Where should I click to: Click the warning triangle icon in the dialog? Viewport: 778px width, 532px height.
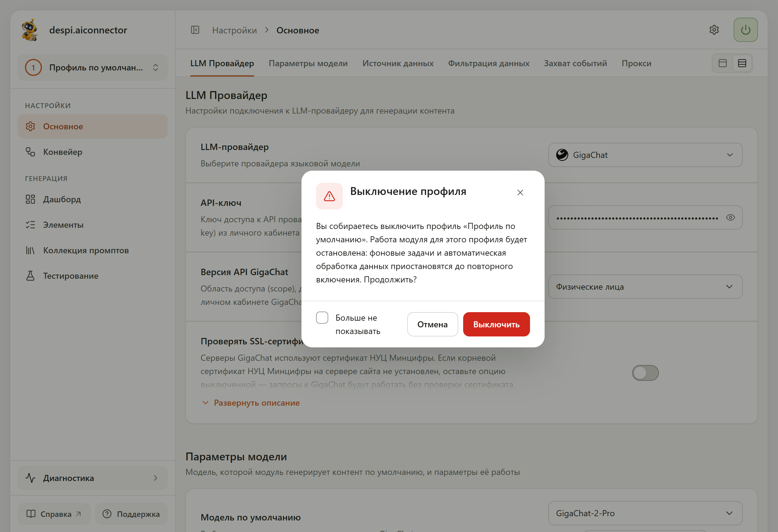[x=329, y=196]
